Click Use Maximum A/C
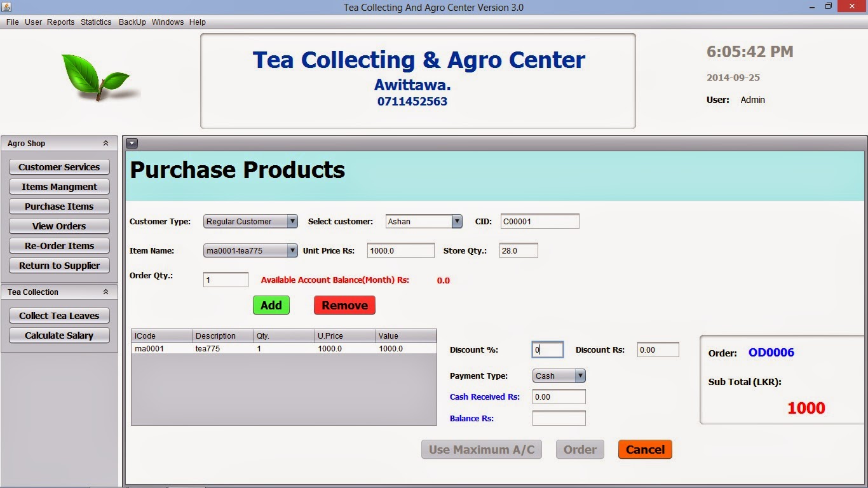868x488 pixels. click(x=481, y=449)
